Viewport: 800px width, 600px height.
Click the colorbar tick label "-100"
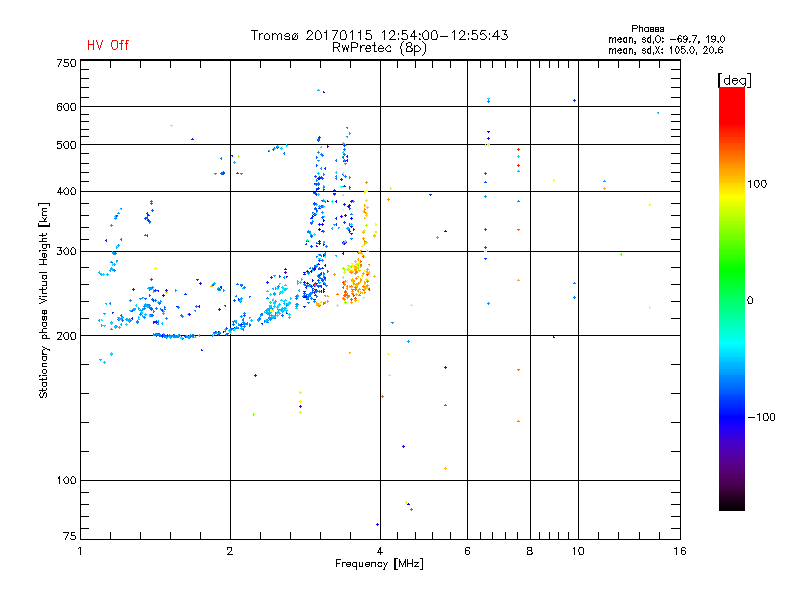(x=761, y=417)
